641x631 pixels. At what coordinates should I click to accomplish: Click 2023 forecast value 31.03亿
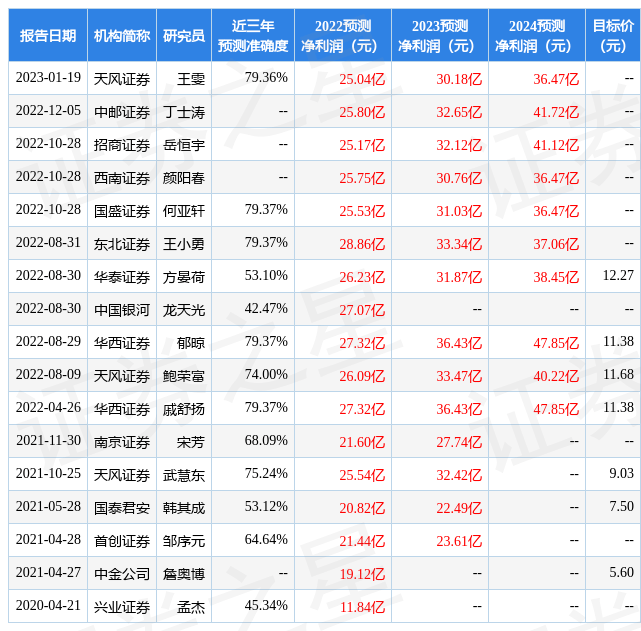tap(459, 211)
